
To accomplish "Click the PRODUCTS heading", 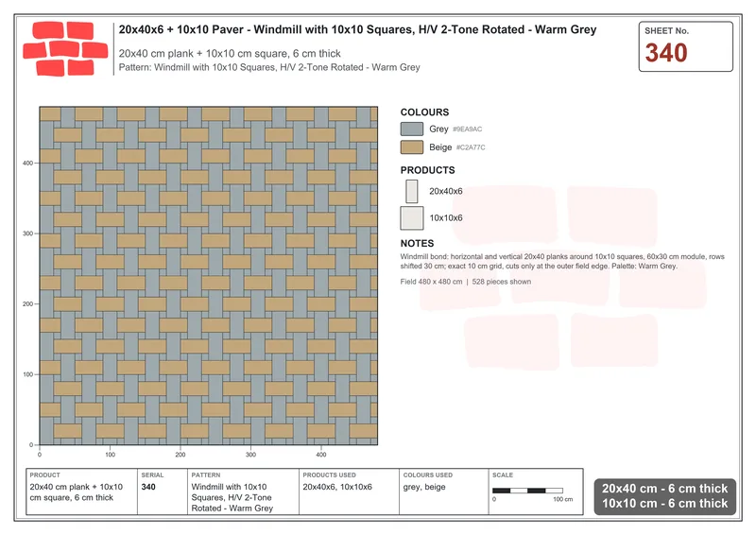I will coord(427,170).
